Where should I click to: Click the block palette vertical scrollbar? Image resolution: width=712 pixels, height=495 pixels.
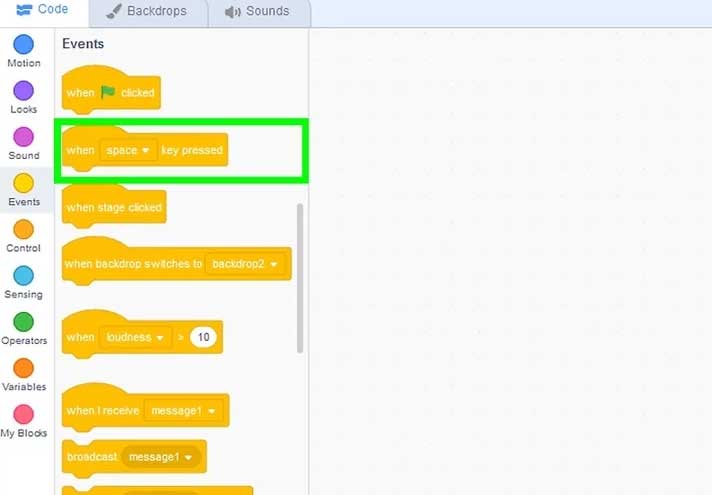point(300,278)
